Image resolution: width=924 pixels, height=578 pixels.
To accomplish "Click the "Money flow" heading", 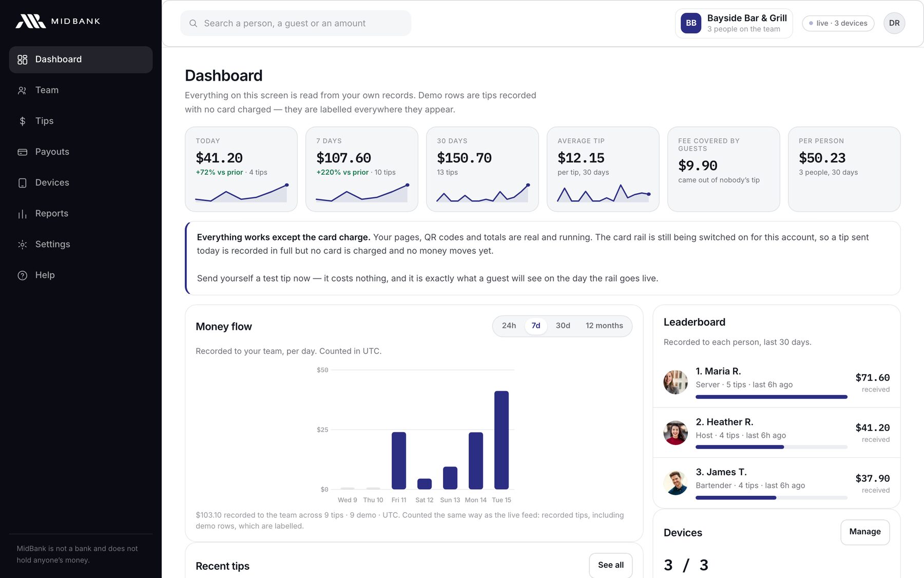I will click(224, 327).
